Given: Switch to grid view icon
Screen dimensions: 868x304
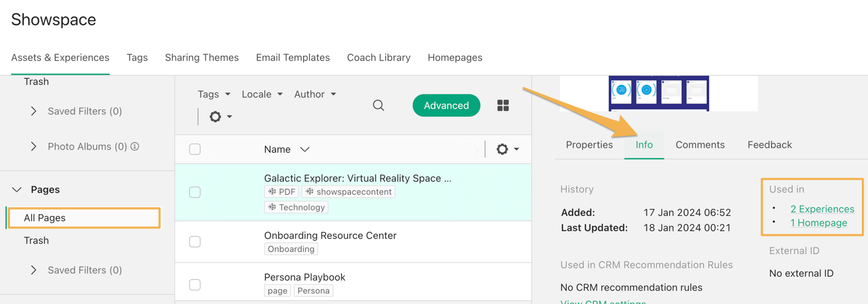Looking at the screenshot, I should [503, 105].
